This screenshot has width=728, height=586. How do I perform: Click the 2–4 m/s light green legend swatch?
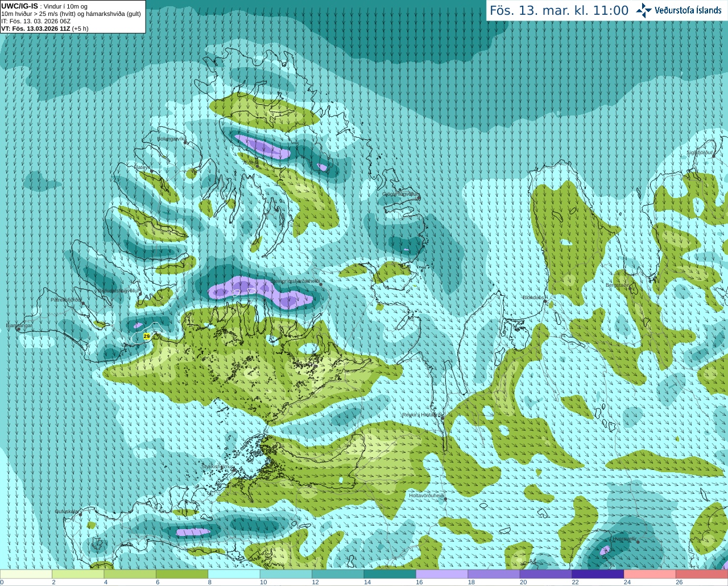click(x=78, y=574)
